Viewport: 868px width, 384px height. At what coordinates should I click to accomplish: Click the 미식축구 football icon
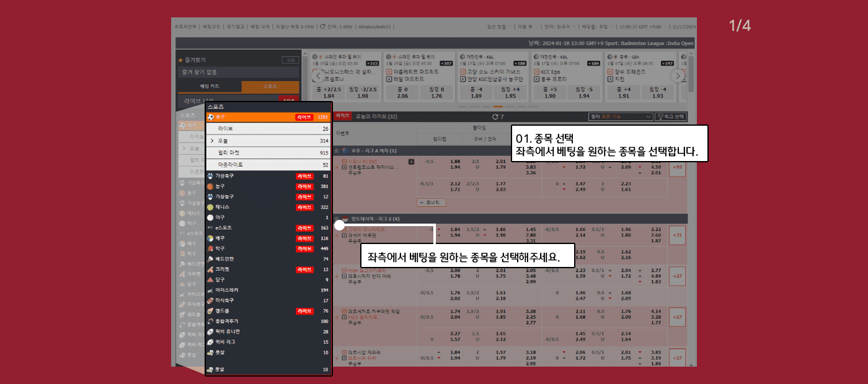tap(211, 300)
